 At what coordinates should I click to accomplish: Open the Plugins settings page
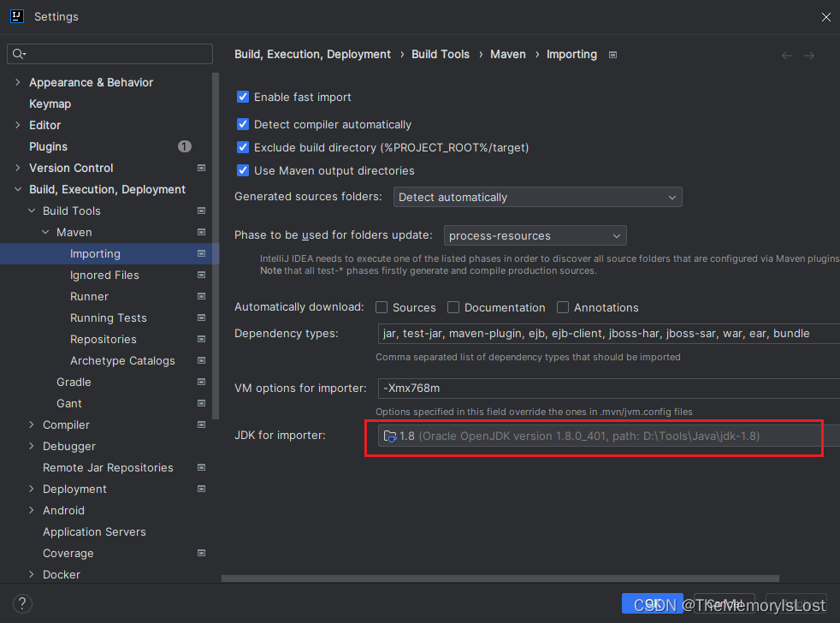[48, 147]
